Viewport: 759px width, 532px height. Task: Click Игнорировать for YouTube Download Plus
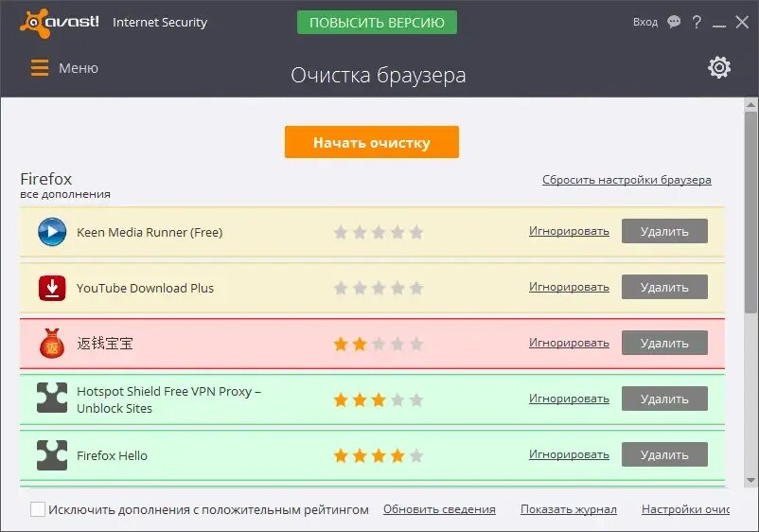pos(569,287)
